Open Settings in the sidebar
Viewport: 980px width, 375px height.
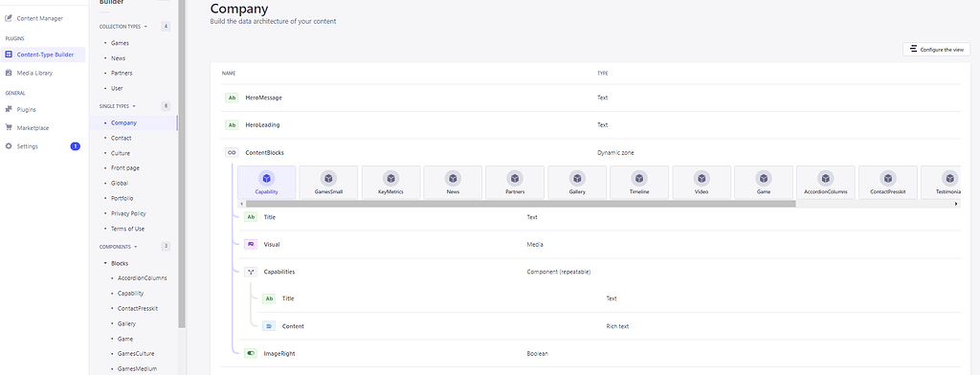click(x=28, y=146)
